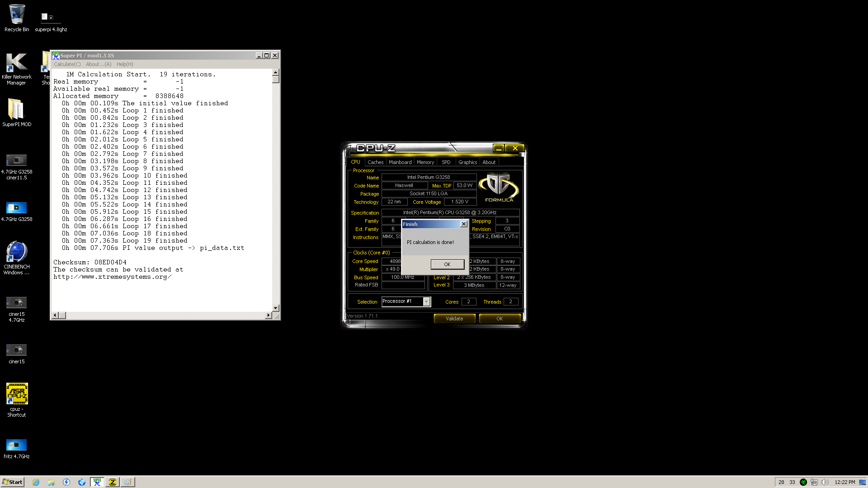868x488 pixels.
Task: Click the Intel Pentium G3258 name field
Action: [x=429, y=177]
